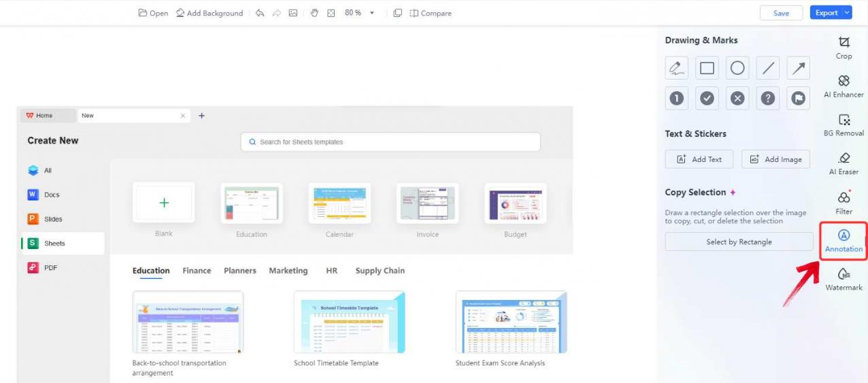
Task: Select Sheets in Create New sidebar
Action: [63, 244]
